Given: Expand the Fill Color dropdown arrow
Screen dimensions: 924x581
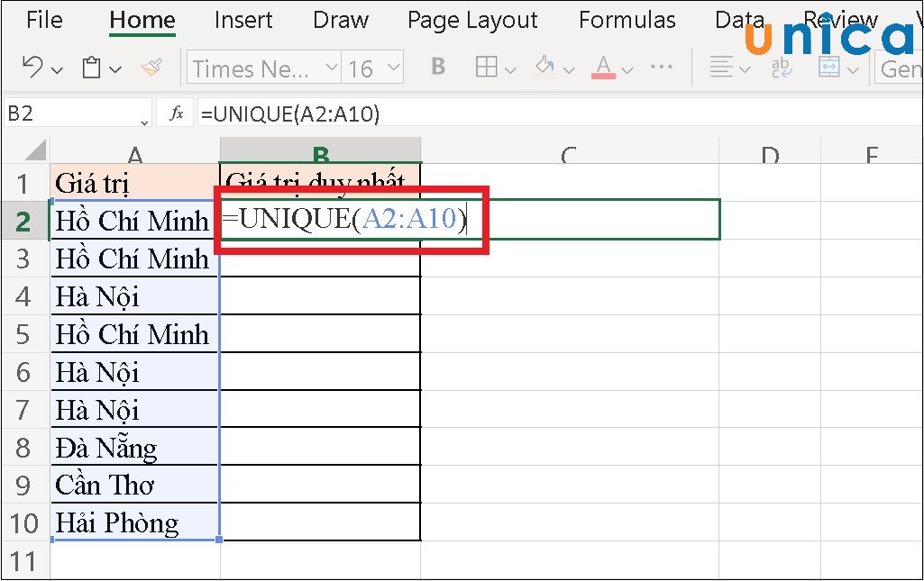Looking at the screenshot, I should point(569,70).
